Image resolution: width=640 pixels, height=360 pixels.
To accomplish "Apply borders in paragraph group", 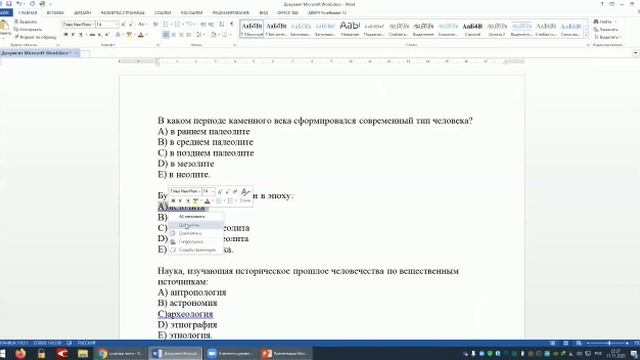I will pyautogui.click(x=225, y=35).
